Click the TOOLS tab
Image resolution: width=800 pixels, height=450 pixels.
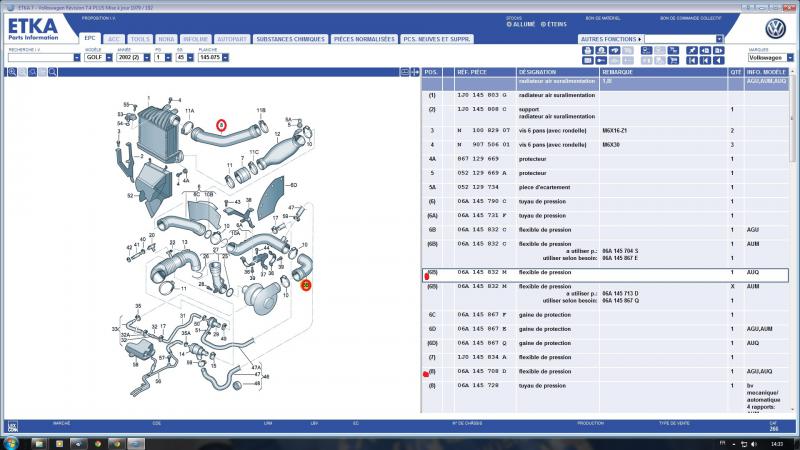coord(140,39)
